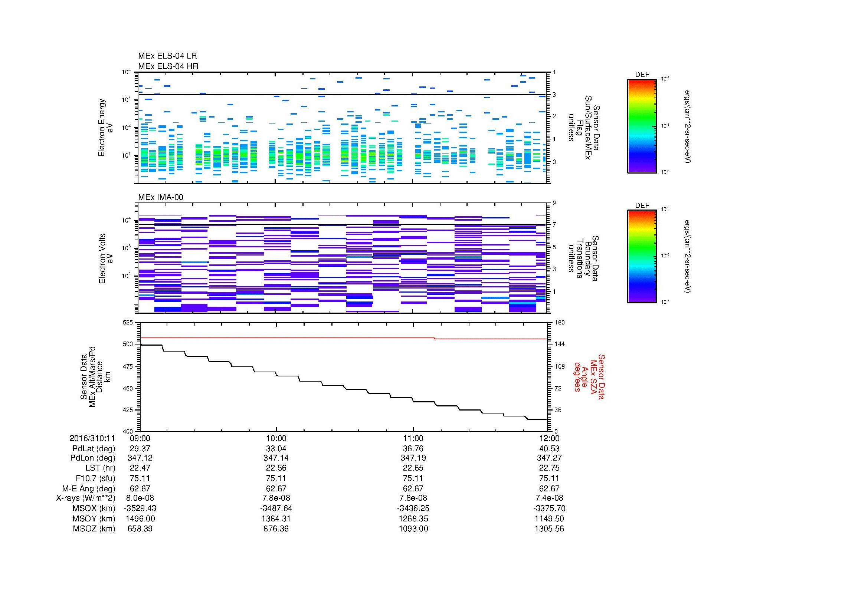Click the 10:00 time tick label

coord(276,438)
